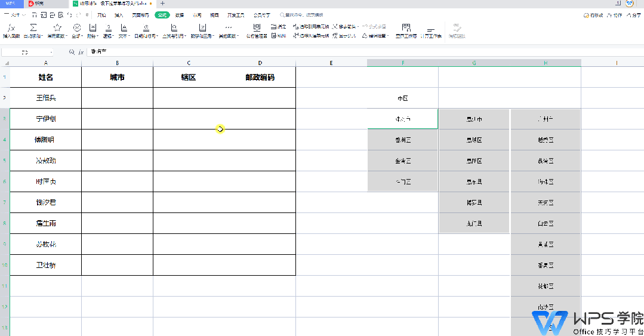Switch to 视图 (View) ribbon tab
644x336 pixels.
tap(214, 15)
